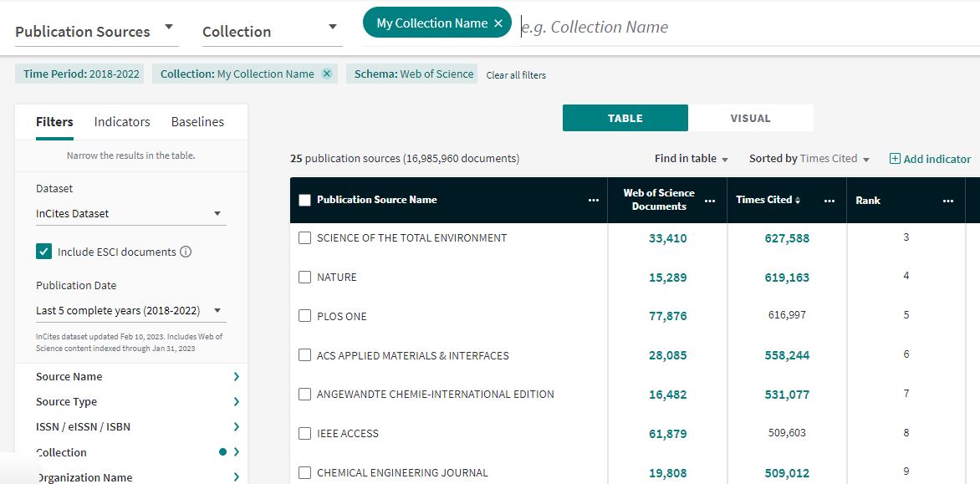Switch to the Indicators tab

coord(122,122)
